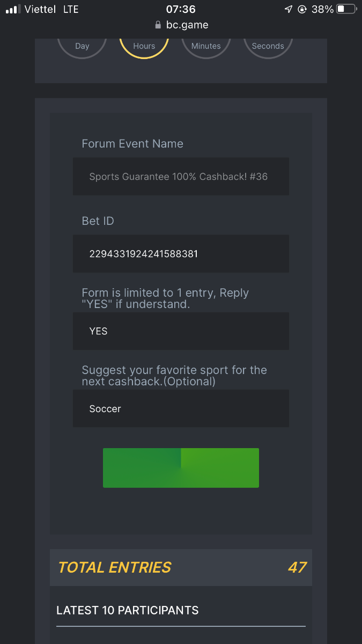Click the favorite sport Soccer field

[181, 408]
